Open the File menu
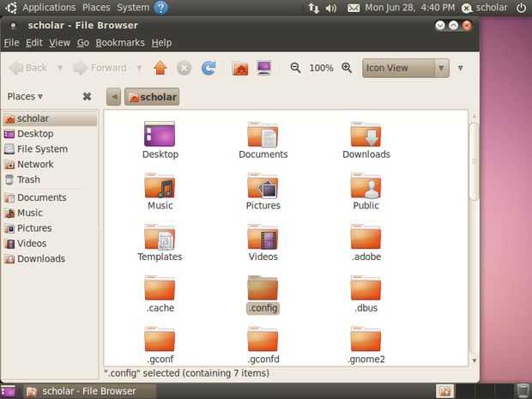The image size is (532, 399). pyautogui.click(x=11, y=43)
